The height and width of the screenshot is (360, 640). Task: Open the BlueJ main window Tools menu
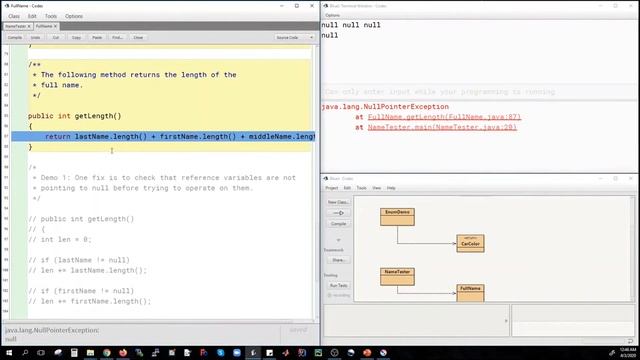[x=362, y=188]
